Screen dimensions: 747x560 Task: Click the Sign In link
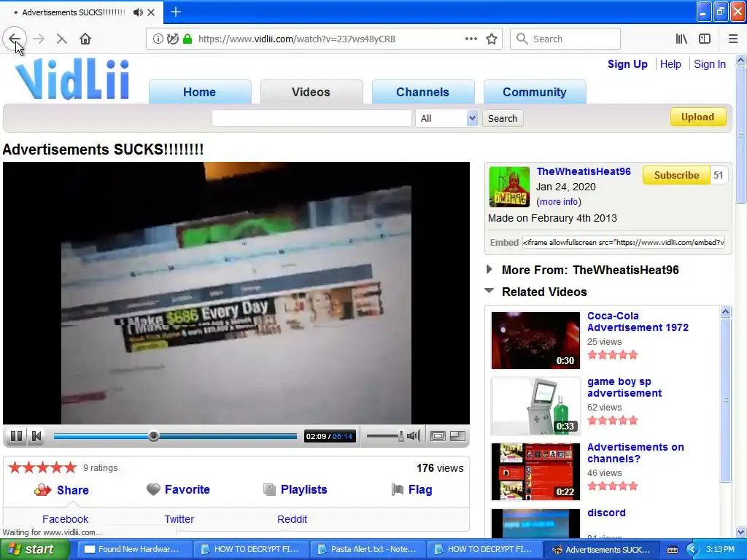(x=709, y=64)
